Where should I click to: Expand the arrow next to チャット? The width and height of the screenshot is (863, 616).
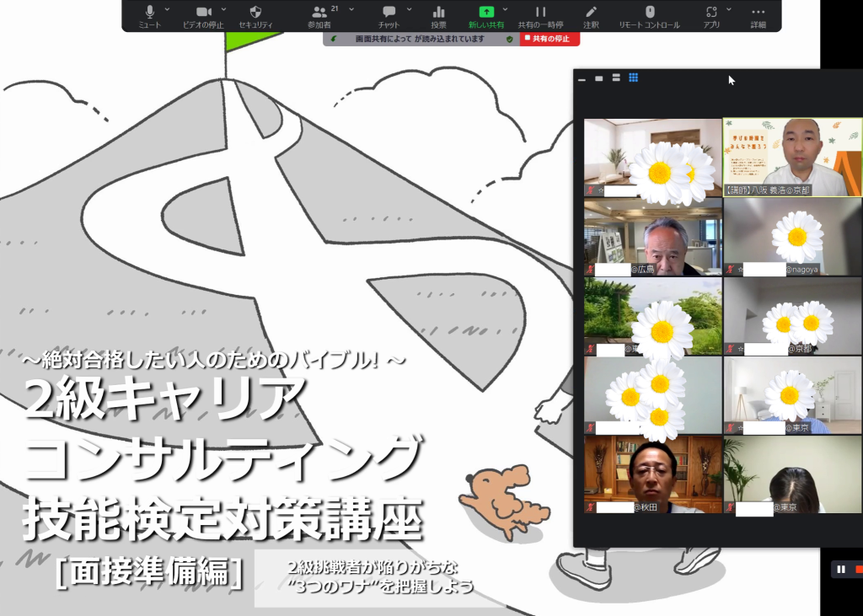click(410, 9)
